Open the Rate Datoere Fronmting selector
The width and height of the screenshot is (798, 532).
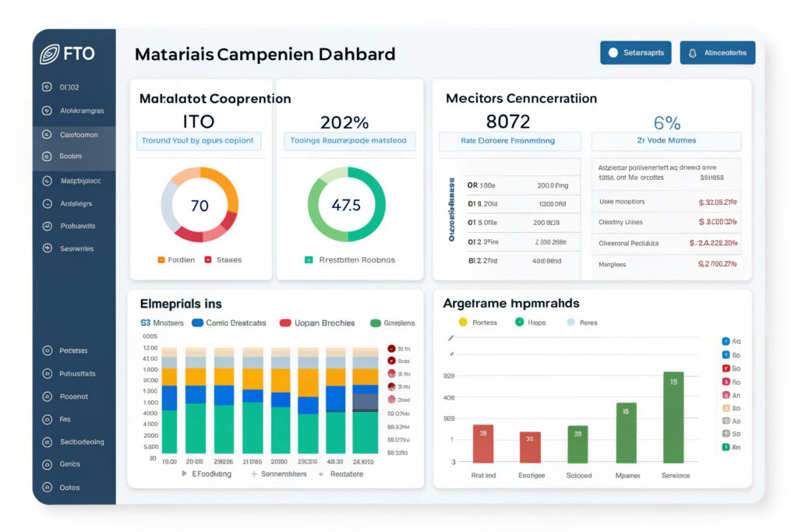[509, 141]
